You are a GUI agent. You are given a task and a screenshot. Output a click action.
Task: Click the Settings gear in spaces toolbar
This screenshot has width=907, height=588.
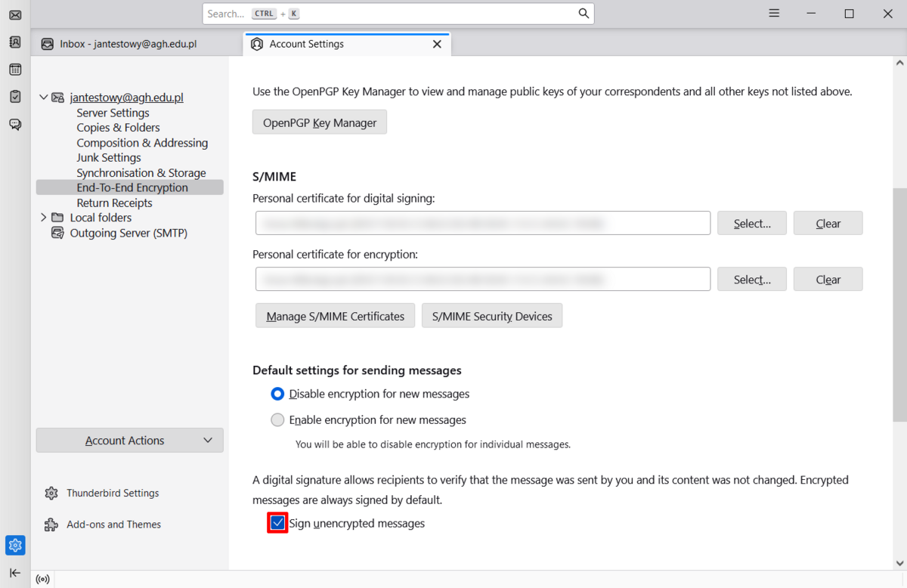coord(15,545)
